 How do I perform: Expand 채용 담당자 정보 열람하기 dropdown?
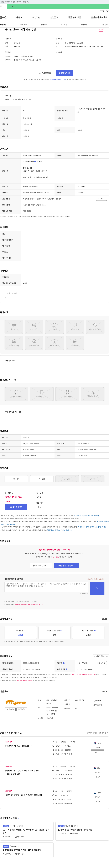(66, 566)
